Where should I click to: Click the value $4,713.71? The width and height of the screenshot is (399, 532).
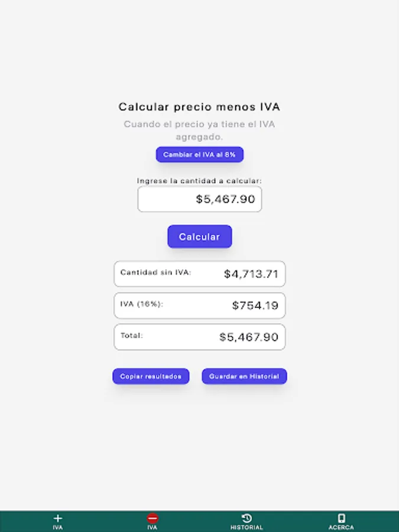click(x=251, y=274)
